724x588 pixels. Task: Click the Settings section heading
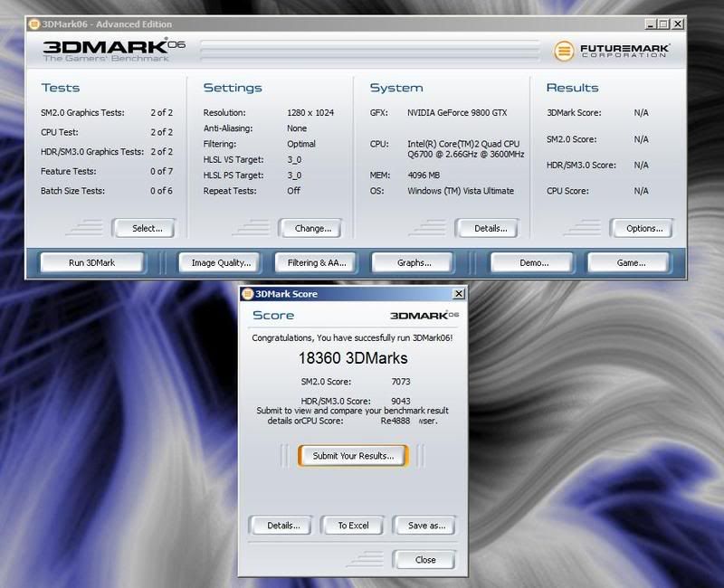click(x=233, y=88)
